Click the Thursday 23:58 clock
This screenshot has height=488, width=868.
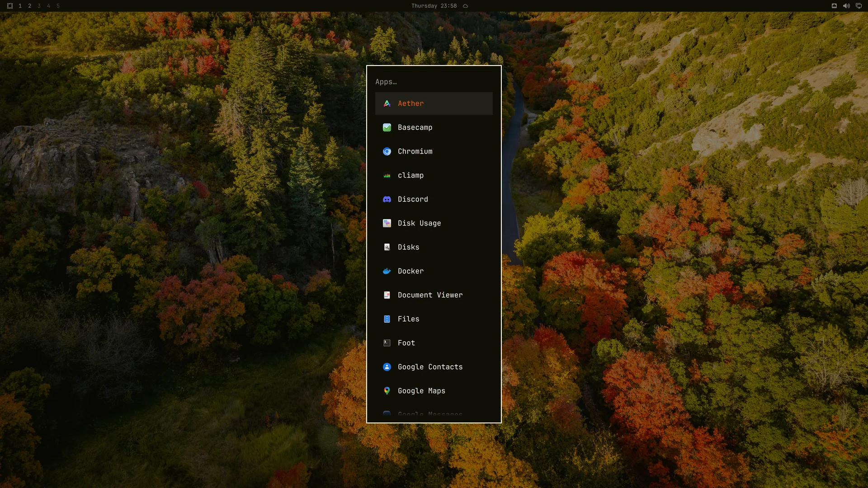[x=434, y=6]
